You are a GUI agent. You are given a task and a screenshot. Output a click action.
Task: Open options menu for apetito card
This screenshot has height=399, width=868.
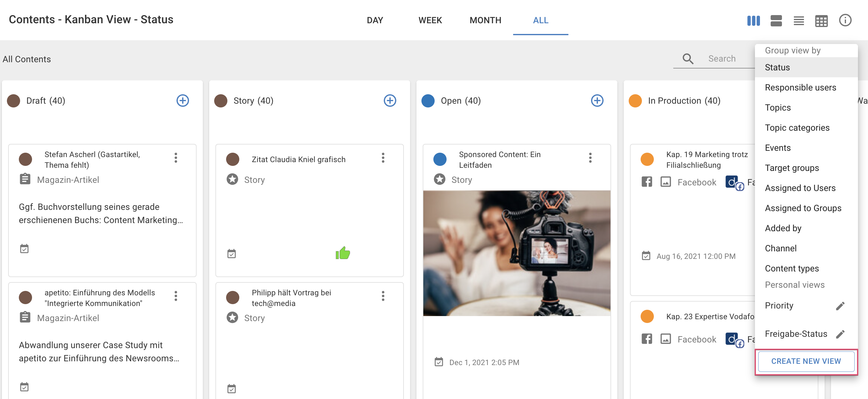click(x=176, y=296)
